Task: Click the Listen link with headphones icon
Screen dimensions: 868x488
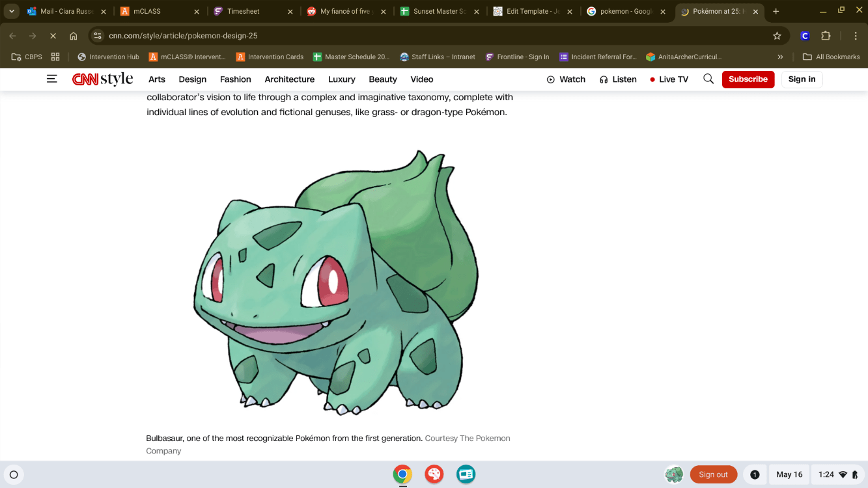Action: 618,79
